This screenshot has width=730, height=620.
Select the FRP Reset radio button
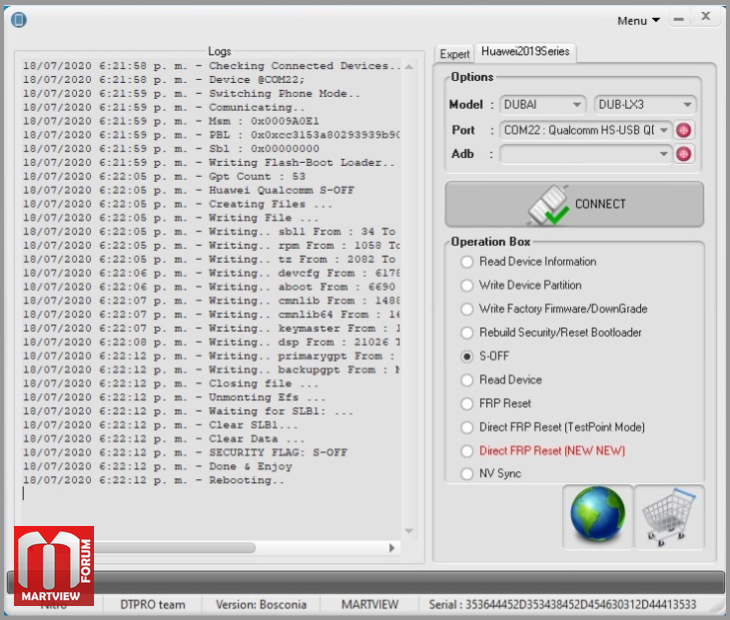point(467,404)
